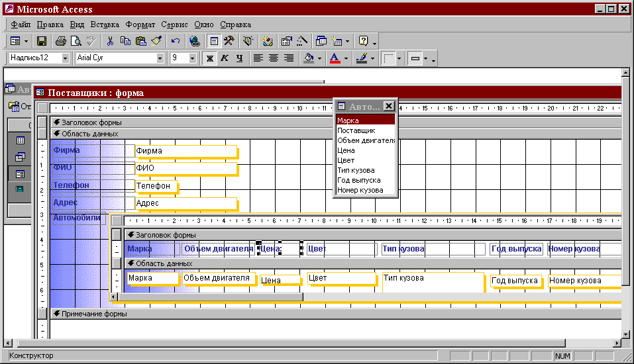Select the Forms icon in the database window

pyautogui.click(x=21, y=174)
